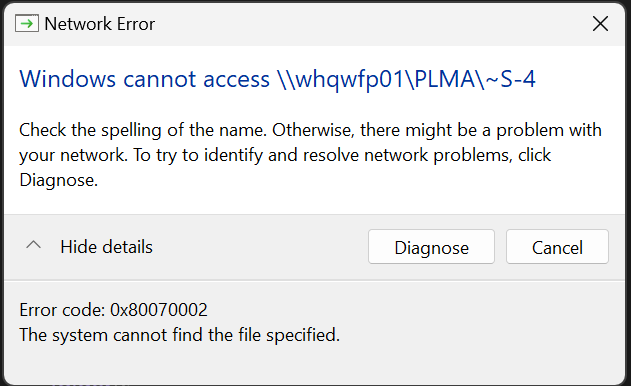Click the \\whqwfp01\PLMA\~S-4 path text
This screenshot has height=386, width=631.
[406, 79]
